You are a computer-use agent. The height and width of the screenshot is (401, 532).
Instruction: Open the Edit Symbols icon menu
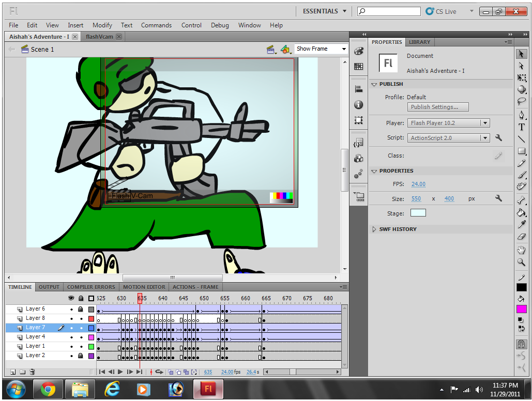pos(286,50)
